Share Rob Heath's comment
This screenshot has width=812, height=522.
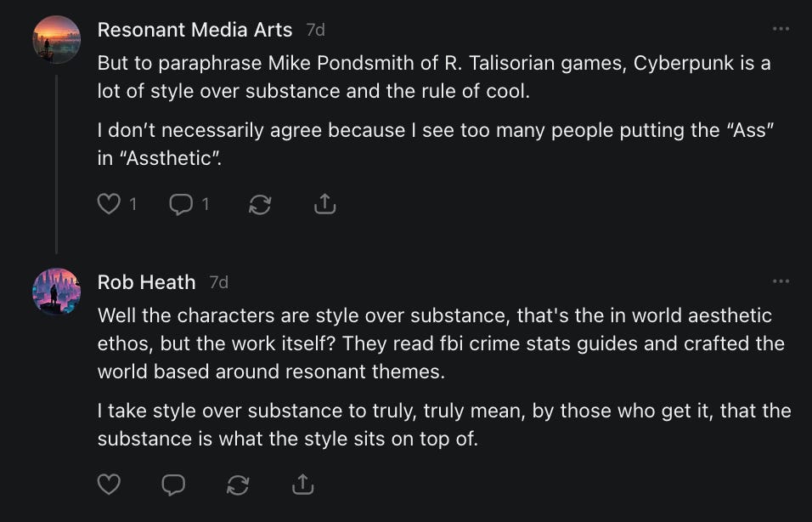(303, 485)
